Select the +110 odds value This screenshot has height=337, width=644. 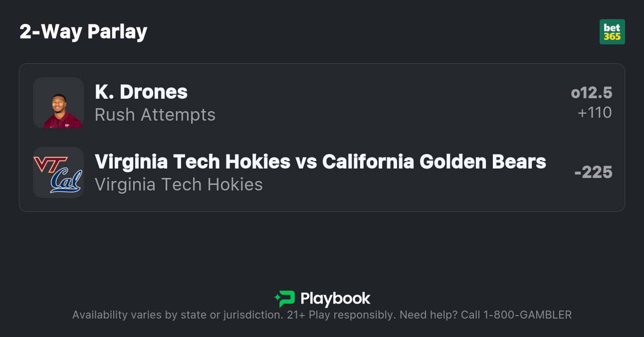(595, 113)
